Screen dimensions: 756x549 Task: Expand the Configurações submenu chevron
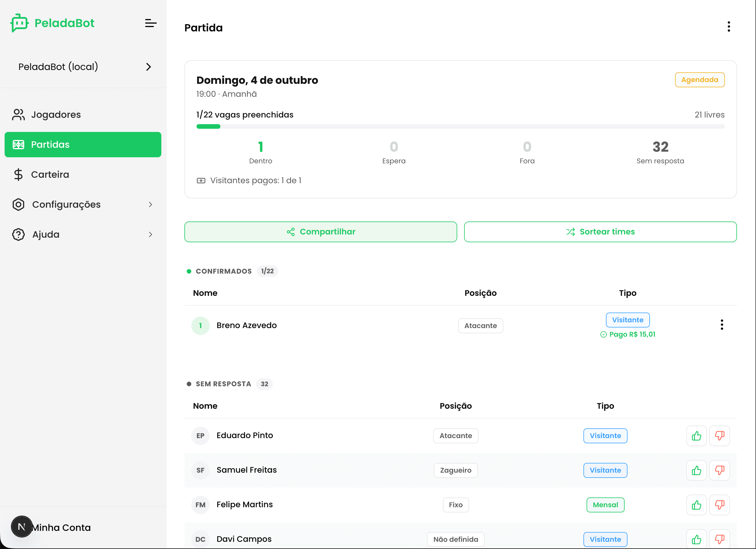pyautogui.click(x=150, y=204)
